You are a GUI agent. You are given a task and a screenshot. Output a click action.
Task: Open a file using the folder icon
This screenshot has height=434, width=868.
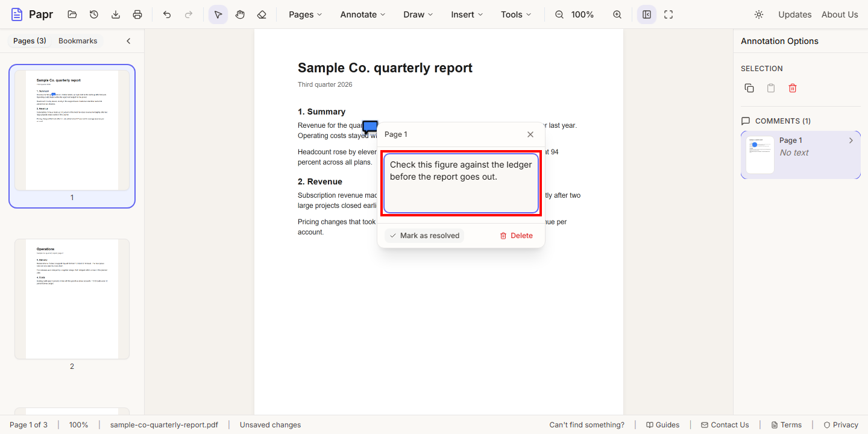click(x=72, y=14)
